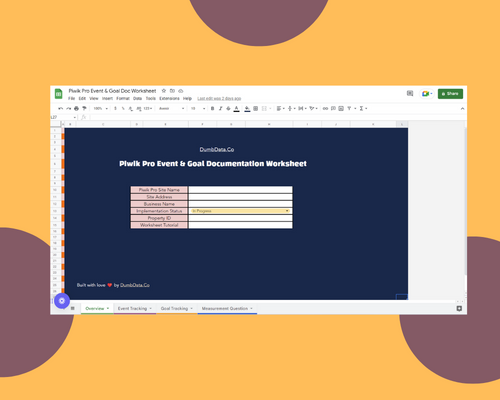This screenshot has width=500, height=400.
Task: Redo the last undone action
Action: [68, 108]
